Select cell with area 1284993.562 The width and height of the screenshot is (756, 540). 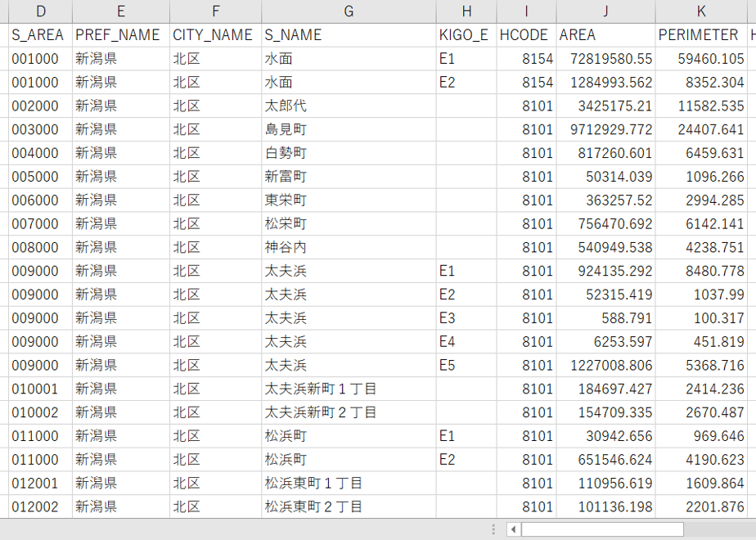[605, 83]
